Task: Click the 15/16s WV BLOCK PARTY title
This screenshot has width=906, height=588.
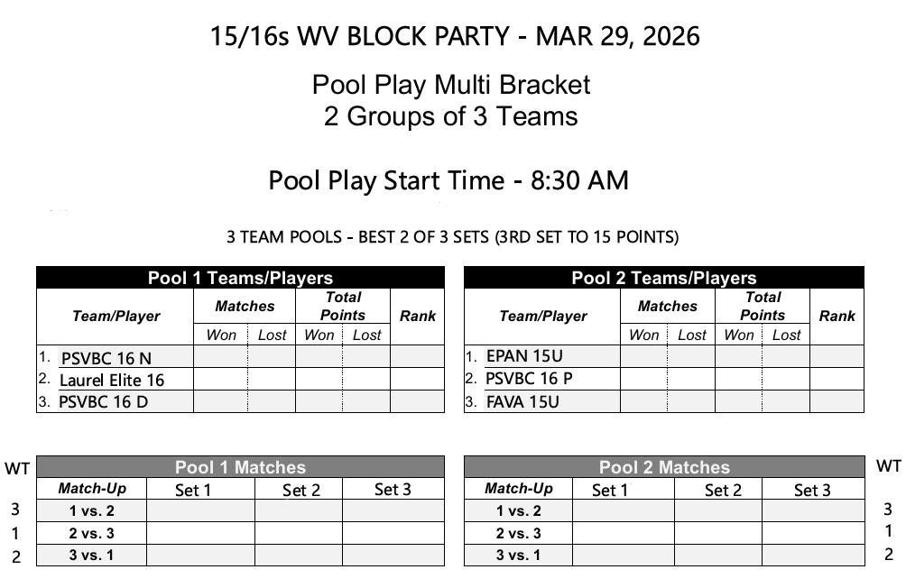Action: (x=455, y=36)
